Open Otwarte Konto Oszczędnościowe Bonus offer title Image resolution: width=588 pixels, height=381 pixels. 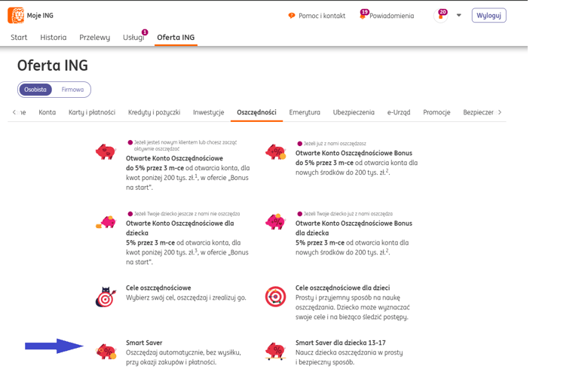pyautogui.click(x=354, y=153)
